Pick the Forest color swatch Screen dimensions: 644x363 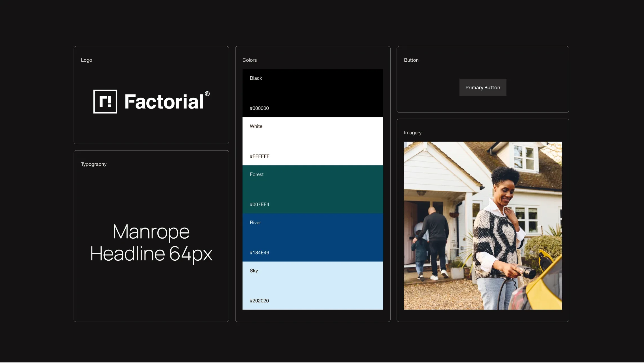click(x=313, y=189)
